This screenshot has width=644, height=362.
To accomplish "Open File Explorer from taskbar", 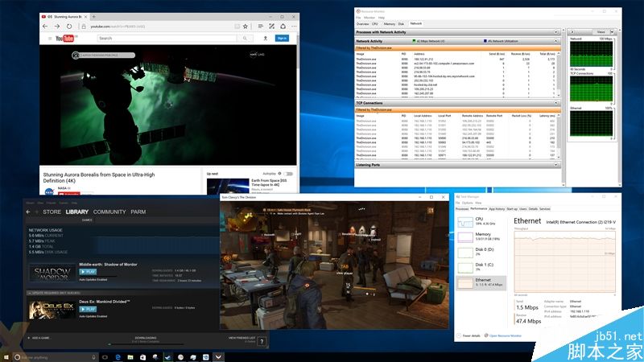I will pos(130,357).
